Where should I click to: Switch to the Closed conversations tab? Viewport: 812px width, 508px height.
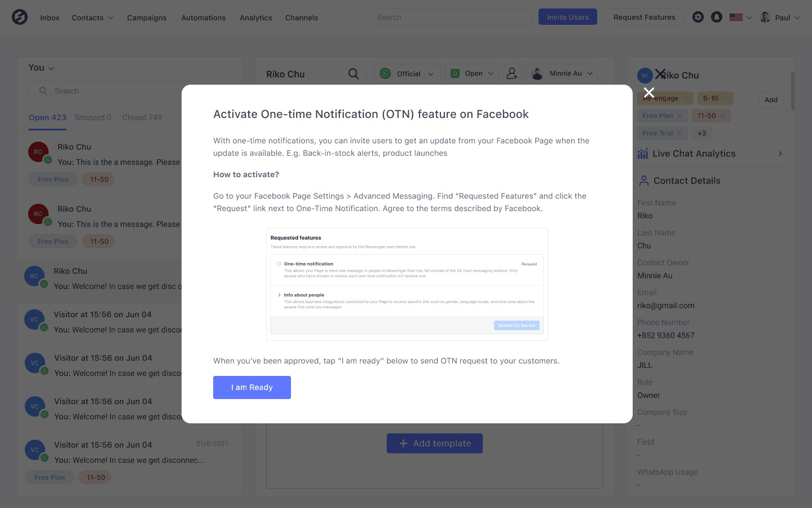click(x=142, y=117)
